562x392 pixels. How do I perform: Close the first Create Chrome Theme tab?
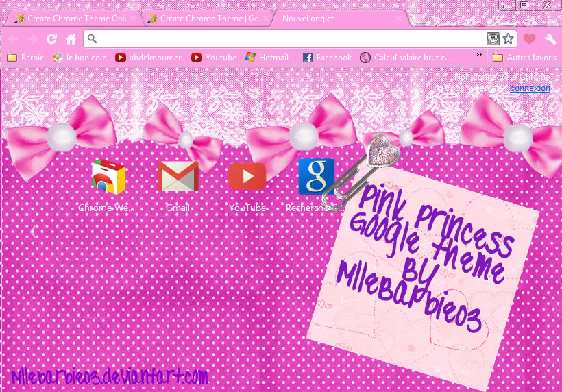pos(133,19)
